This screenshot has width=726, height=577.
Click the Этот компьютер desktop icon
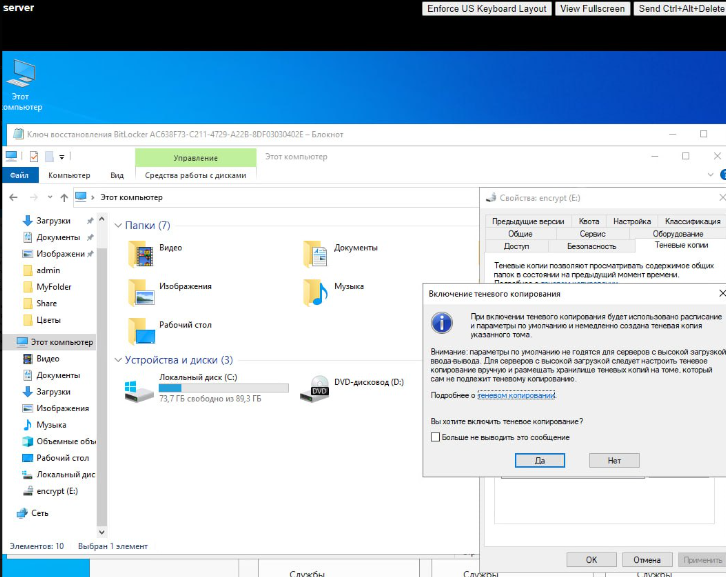20,85
